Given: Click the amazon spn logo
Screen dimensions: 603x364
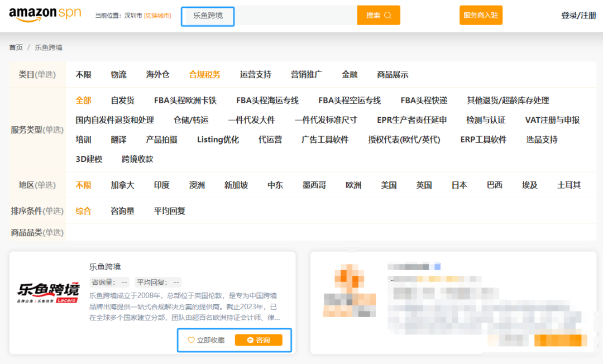Looking at the screenshot, I should pyautogui.click(x=45, y=15).
